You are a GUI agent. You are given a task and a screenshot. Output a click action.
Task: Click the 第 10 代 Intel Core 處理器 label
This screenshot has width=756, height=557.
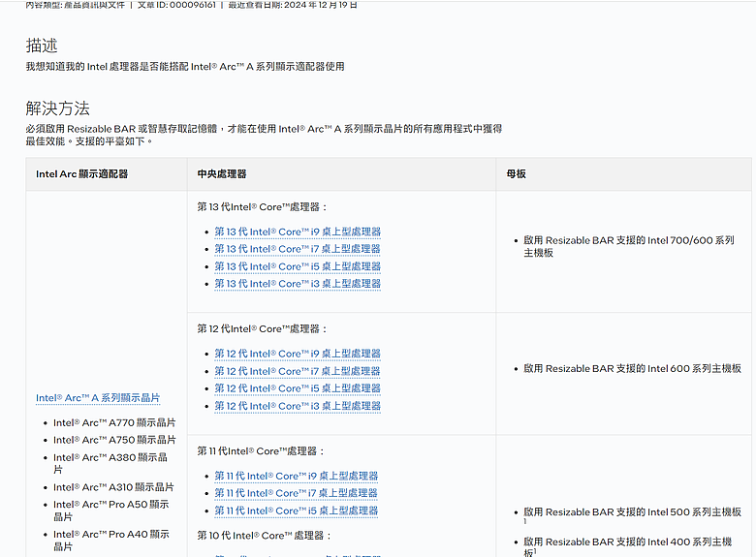tap(265, 536)
